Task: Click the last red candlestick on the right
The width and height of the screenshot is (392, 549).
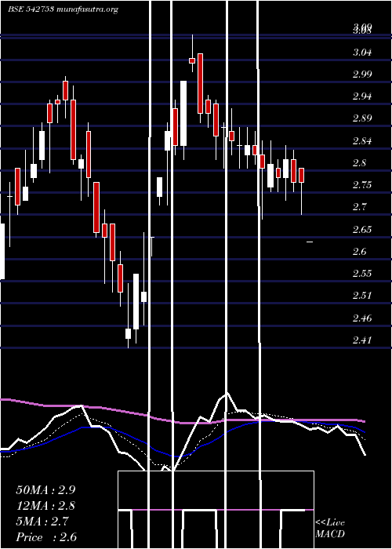Action: (x=301, y=175)
